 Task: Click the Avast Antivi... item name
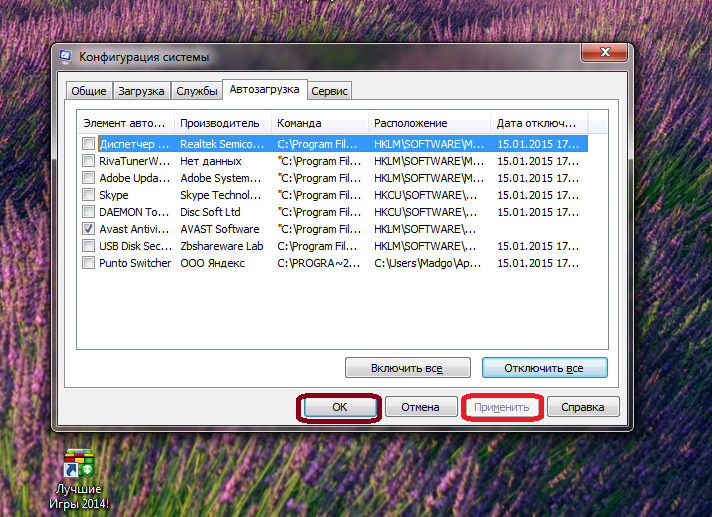134,229
